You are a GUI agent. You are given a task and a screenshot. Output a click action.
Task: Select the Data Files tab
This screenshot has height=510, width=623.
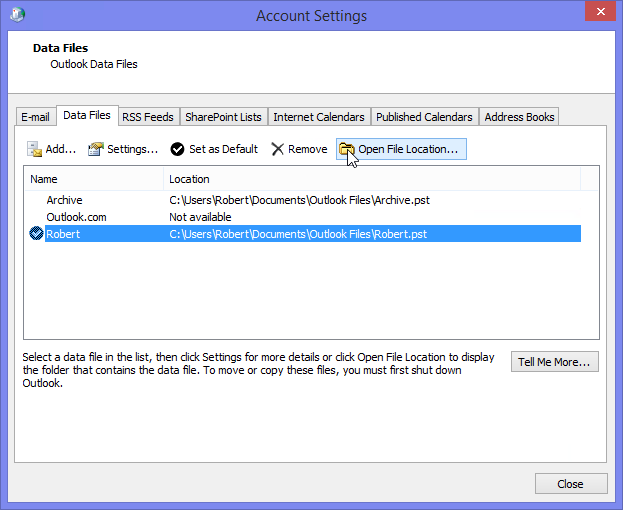click(x=87, y=116)
